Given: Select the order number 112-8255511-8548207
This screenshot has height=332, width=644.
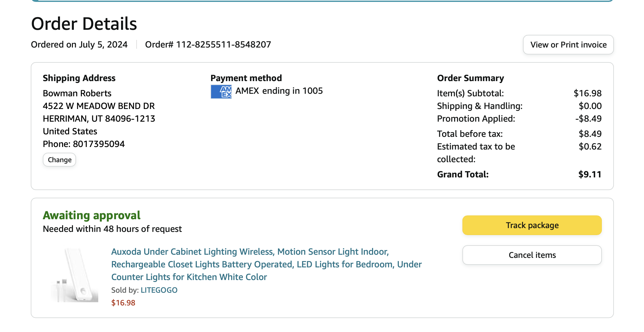Looking at the screenshot, I should (x=223, y=44).
